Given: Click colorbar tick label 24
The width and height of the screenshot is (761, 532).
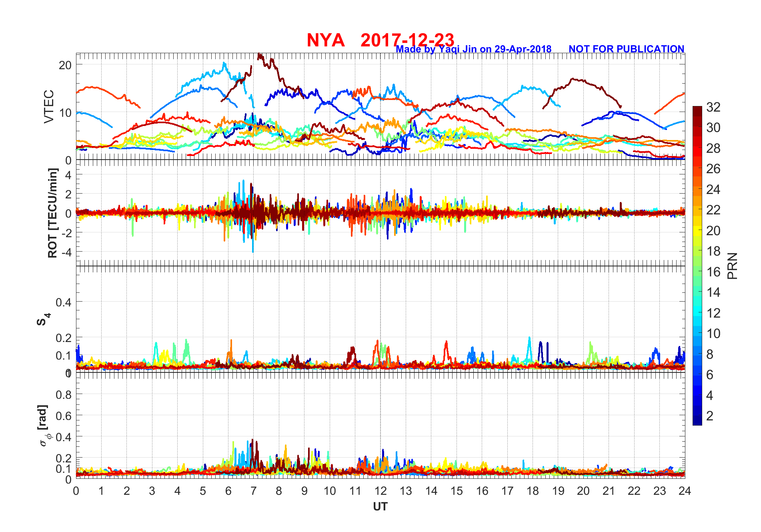Looking at the screenshot, I should click(713, 189).
